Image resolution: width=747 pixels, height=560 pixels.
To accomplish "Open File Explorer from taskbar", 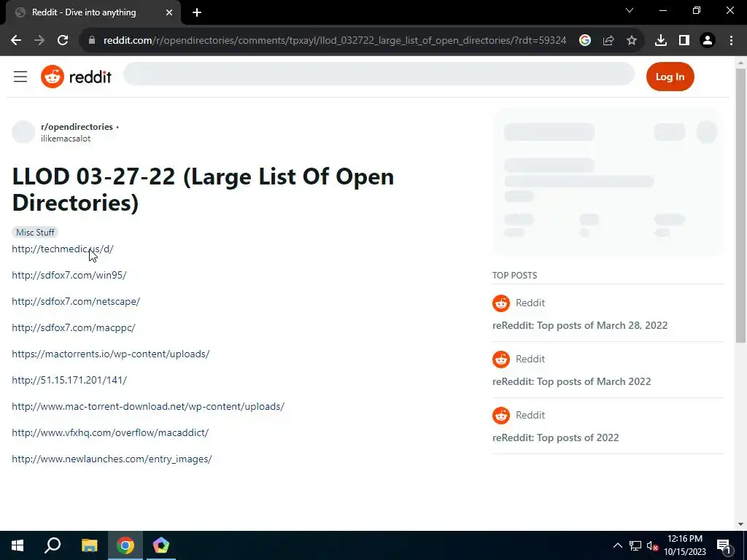I will point(89,545).
